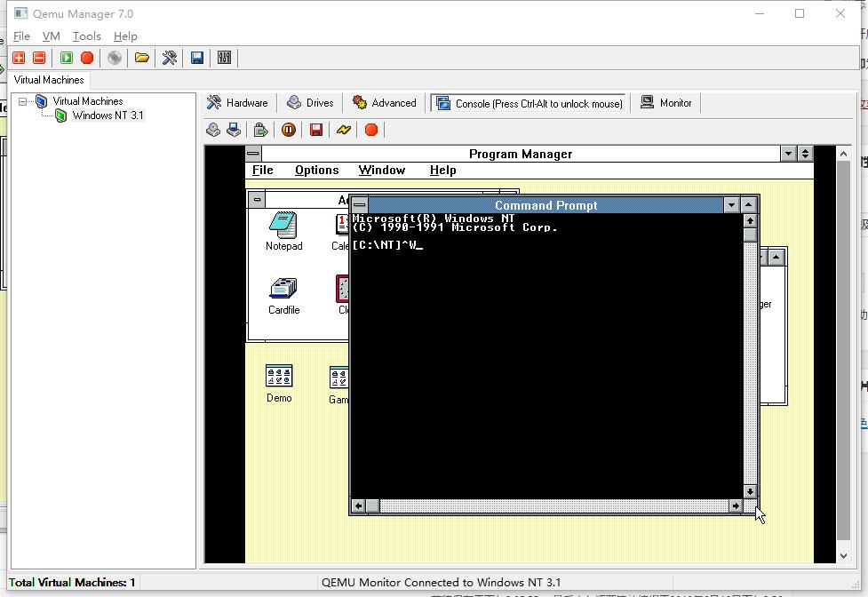Open the Accessories window control-menu box
The width and height of the screenshot is (868, 597).
256,199
